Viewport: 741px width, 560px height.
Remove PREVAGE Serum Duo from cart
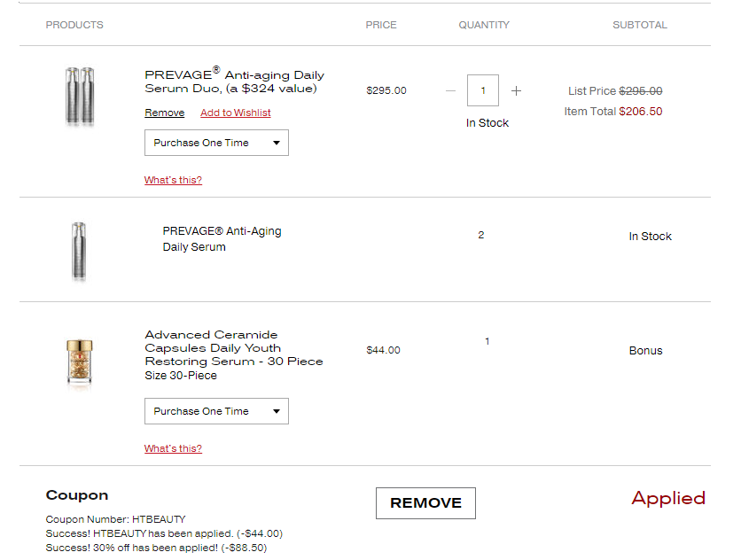(165, 113)
